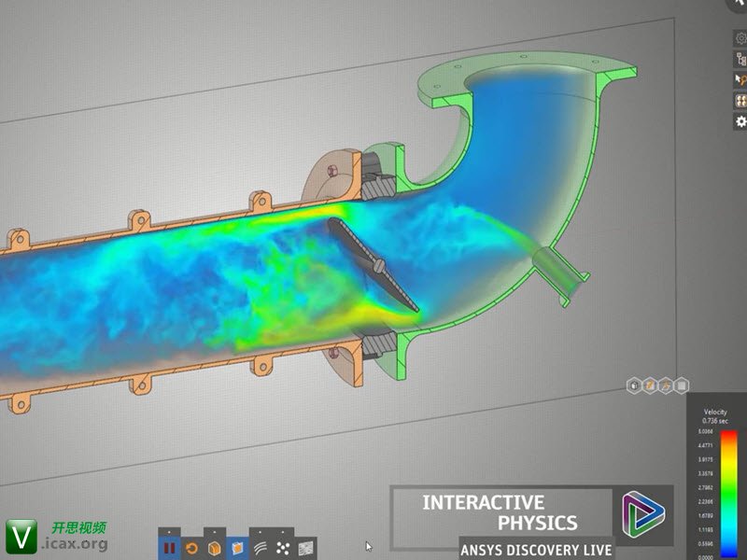Toggle the highlighted cut-plane view icon
The height and width of the screenshot is (560, 747).
click(237, 548)
